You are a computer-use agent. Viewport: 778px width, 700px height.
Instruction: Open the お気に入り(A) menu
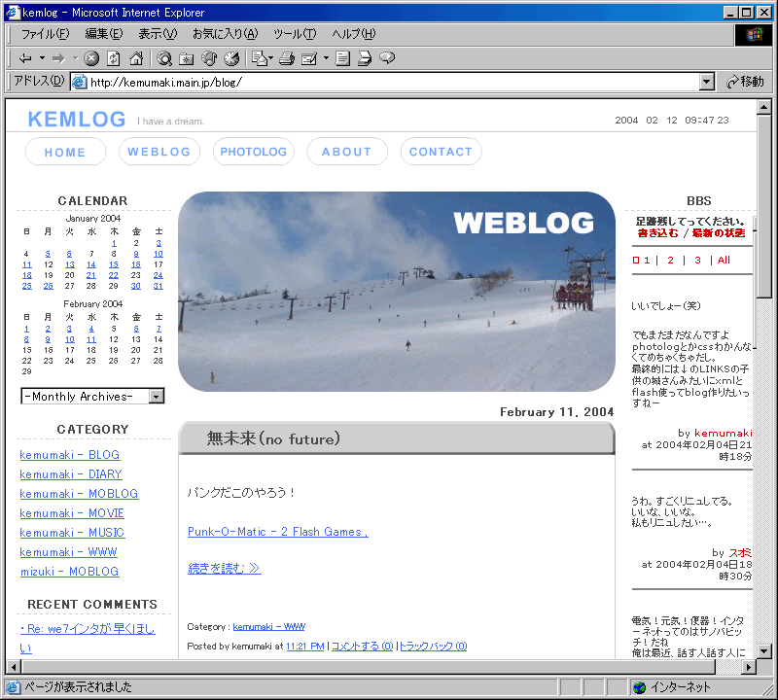click(x=225, y=34)
